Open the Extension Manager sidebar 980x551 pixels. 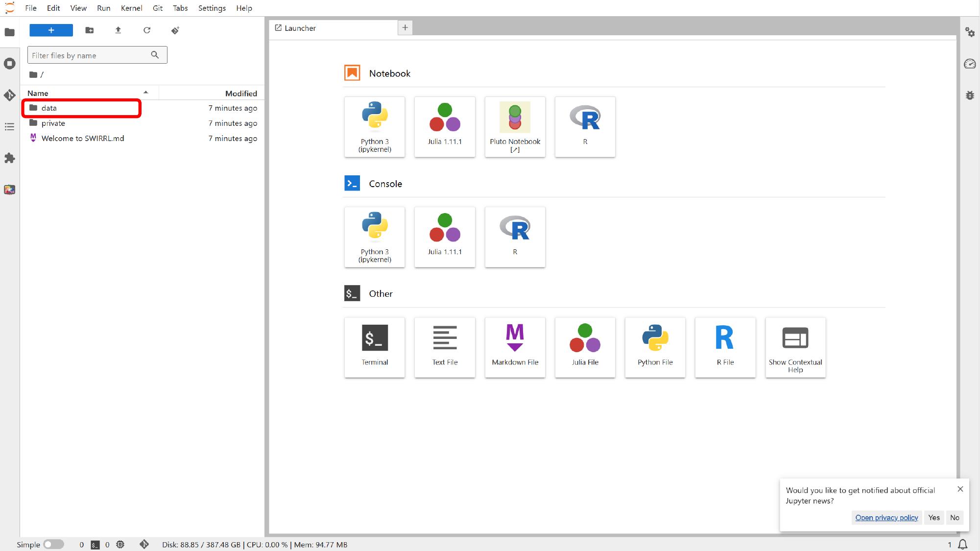[9, 158]
